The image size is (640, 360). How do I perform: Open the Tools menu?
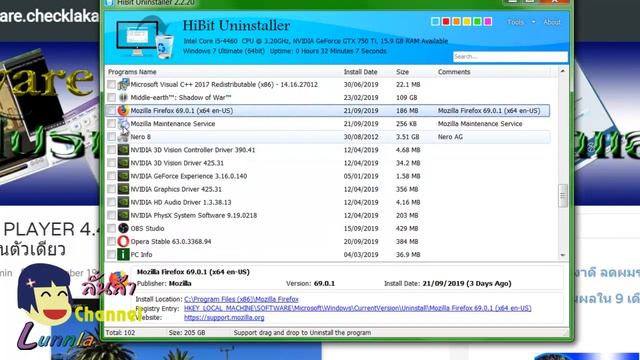point(516,22)
